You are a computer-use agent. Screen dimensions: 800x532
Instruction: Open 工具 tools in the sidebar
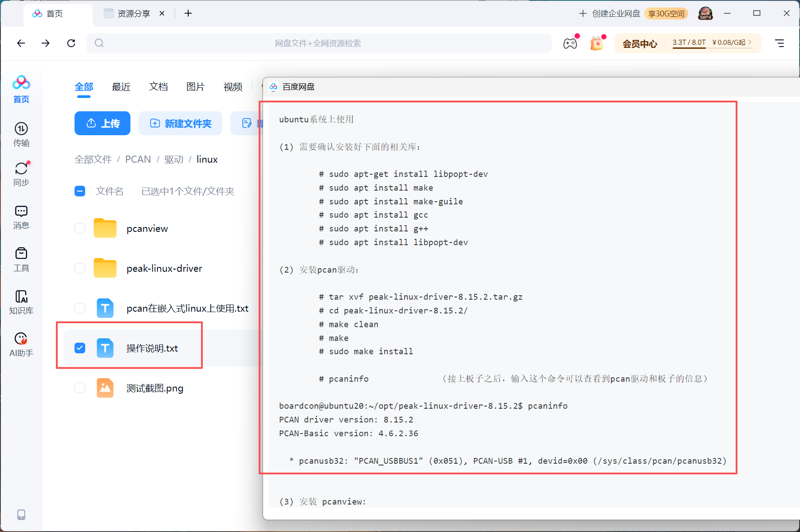(x=21, y=259)
